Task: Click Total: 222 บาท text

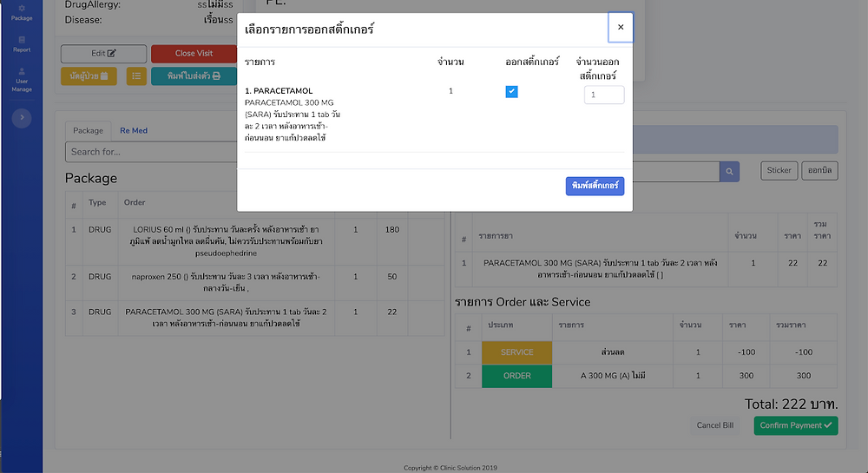Action: tap(791, 404)
